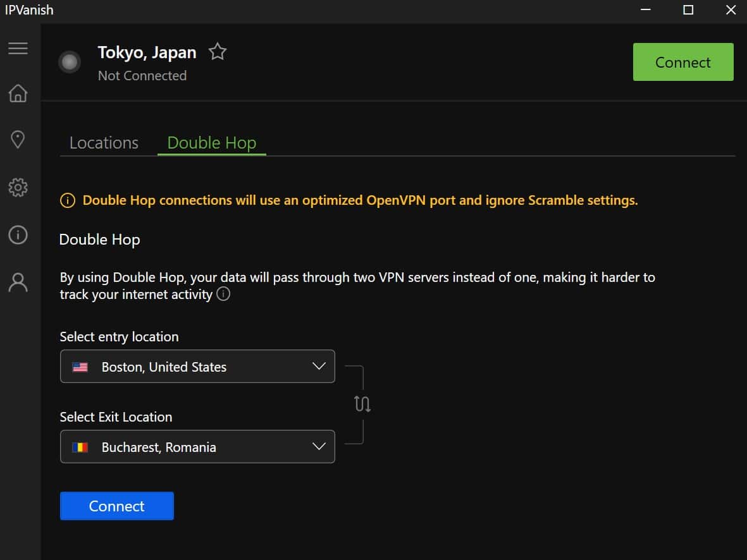
Task: Click the "Select Exit Location" label
Action: [x=116, y=417]
